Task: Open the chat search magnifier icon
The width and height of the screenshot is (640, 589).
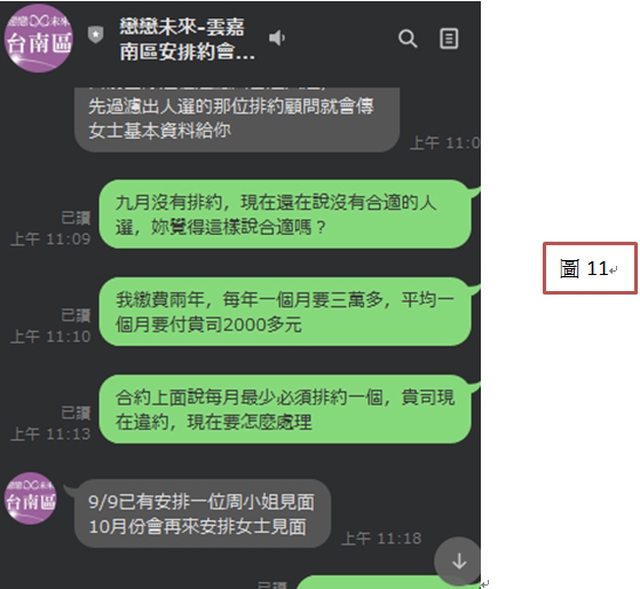Action: pyautogui.click(x=407, y=39)
